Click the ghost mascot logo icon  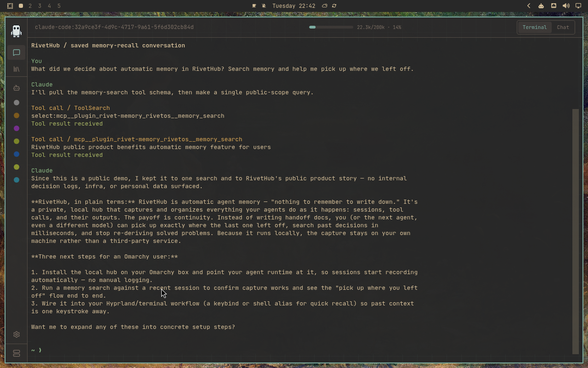coord(17,31)
